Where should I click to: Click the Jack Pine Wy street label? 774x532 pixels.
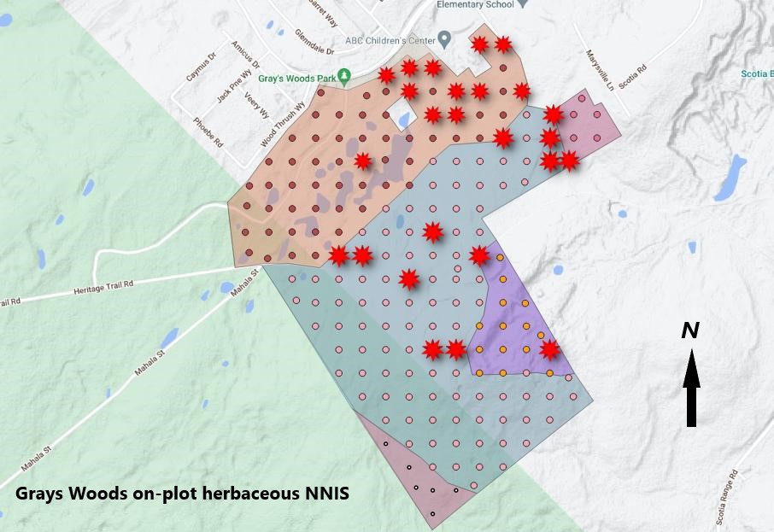coord(233,85)
